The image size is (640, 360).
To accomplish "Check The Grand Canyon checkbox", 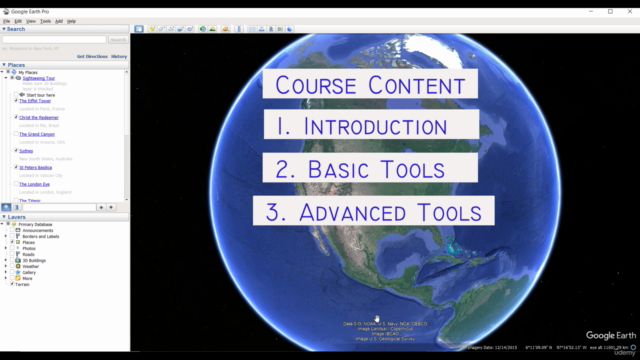I will [x=16, y=134].
